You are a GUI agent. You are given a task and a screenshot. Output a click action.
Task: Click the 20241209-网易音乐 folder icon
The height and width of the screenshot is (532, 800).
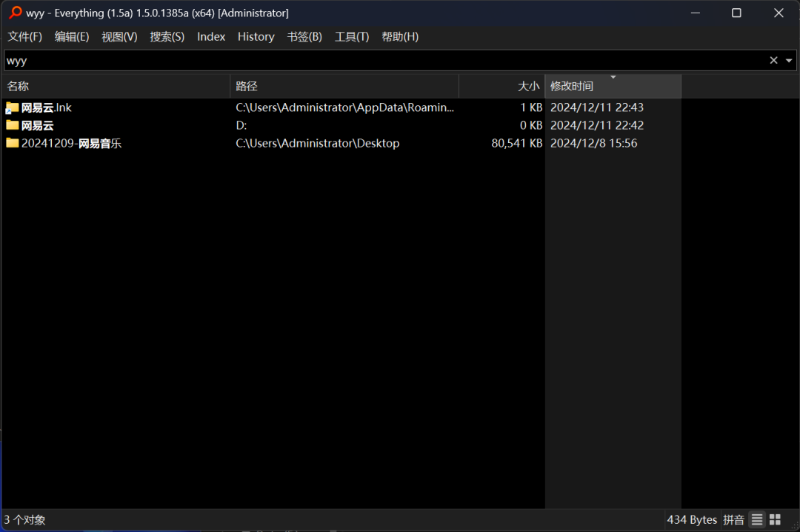13,143
